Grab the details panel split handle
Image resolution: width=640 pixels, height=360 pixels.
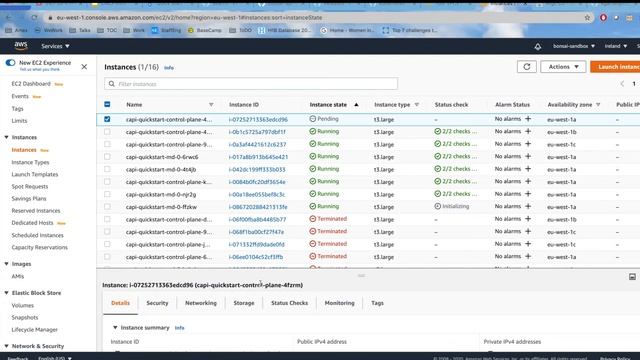(x=361, y=276)
